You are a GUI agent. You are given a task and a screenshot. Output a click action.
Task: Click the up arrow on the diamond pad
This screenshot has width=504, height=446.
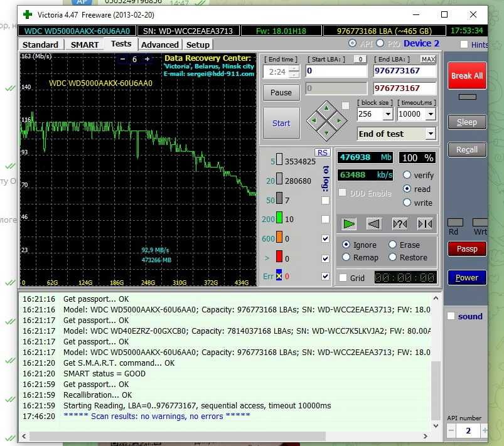click(326, 109)
